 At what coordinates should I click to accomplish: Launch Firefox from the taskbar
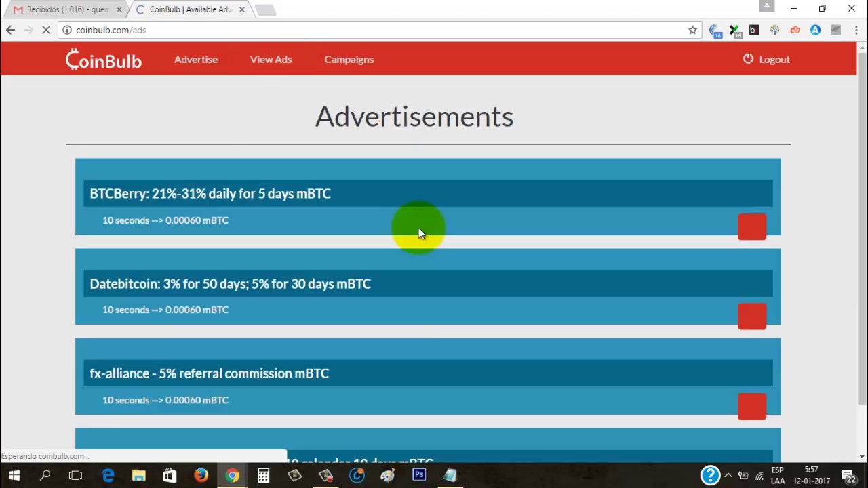[x=201, y=476]
